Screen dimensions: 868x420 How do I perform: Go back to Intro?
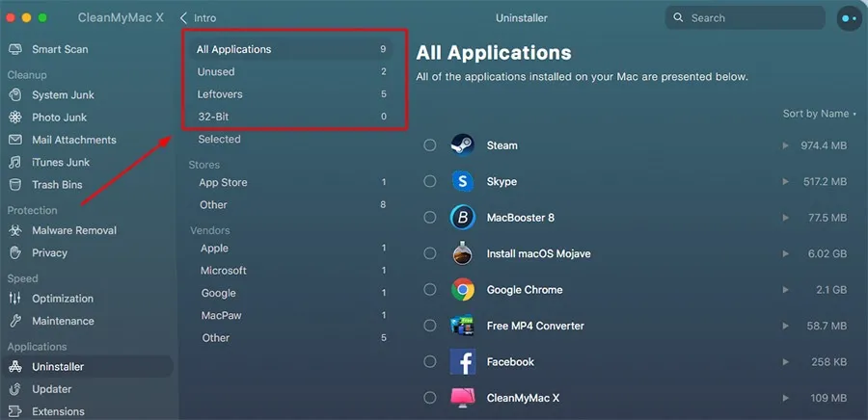click(x=198, y=18)
